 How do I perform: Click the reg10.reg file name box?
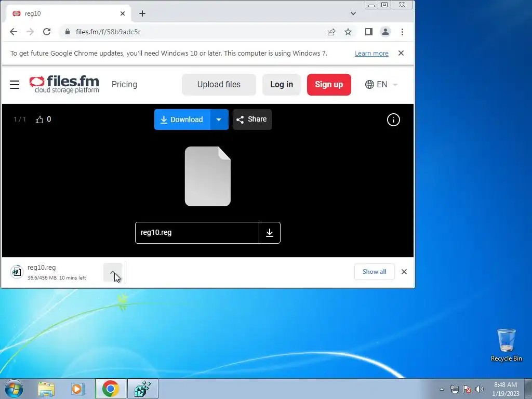[197, 233]
